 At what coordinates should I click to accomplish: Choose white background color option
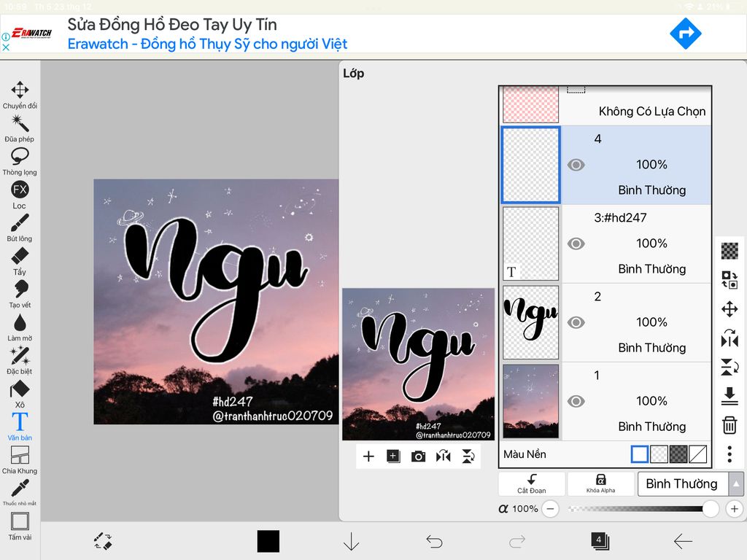[639, 454]
